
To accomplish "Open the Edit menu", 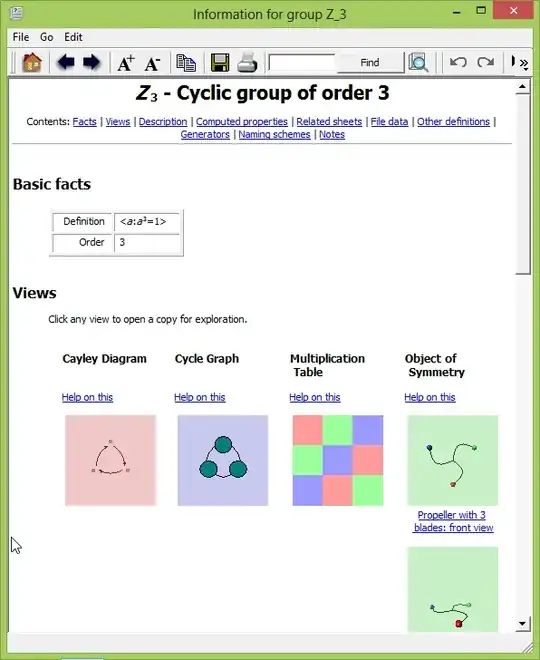I will 73,37.
